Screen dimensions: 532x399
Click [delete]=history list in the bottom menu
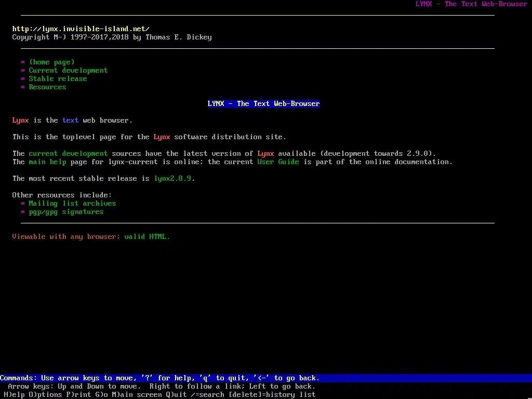[272, 395]
